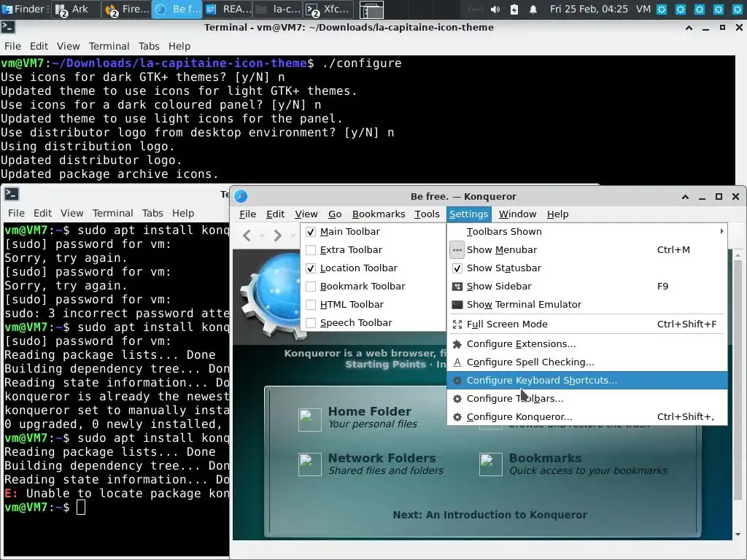Click the notification bell icon in panel

click(533, 9)
